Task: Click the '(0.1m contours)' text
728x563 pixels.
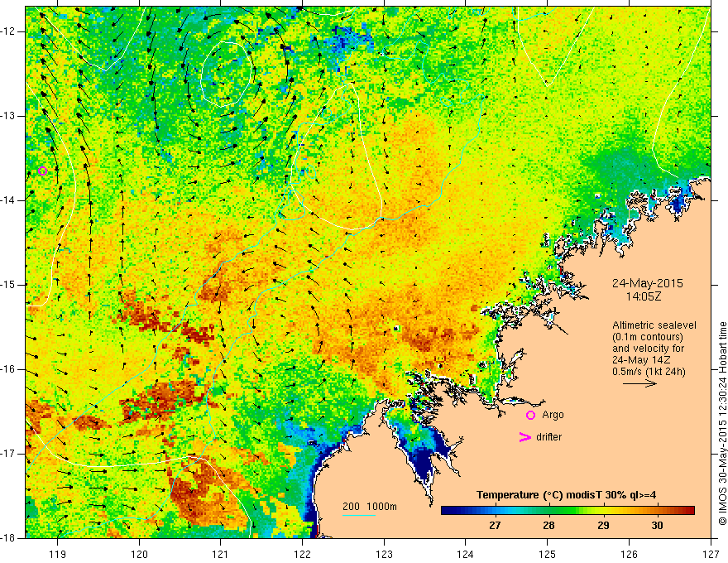Action: 648,337
